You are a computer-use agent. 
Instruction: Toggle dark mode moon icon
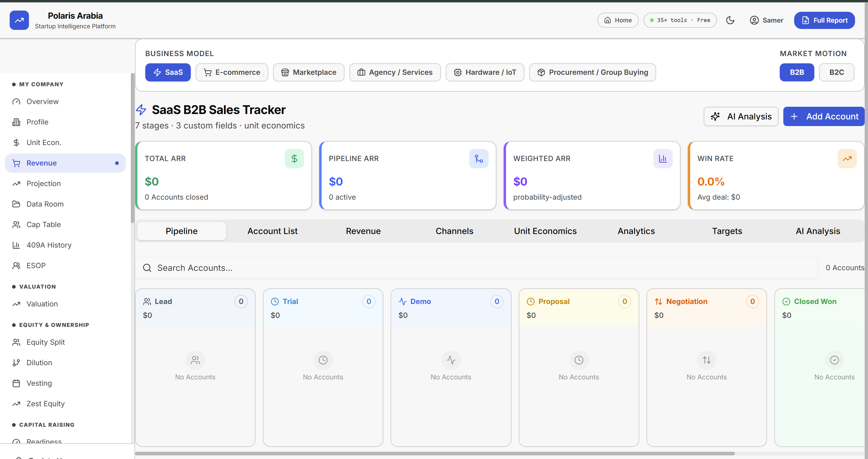(x=730, y=20)
